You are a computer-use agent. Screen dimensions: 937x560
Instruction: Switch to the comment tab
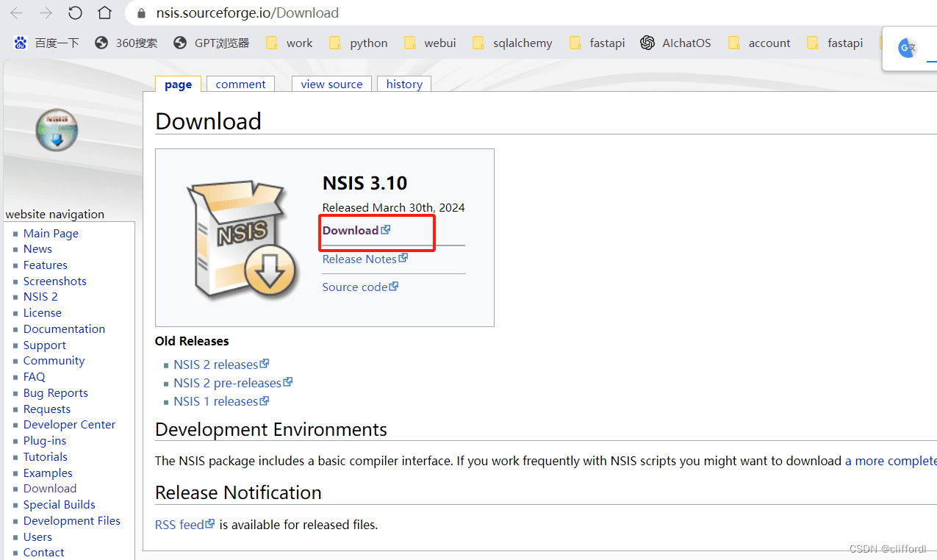click(x=240, y=84)
